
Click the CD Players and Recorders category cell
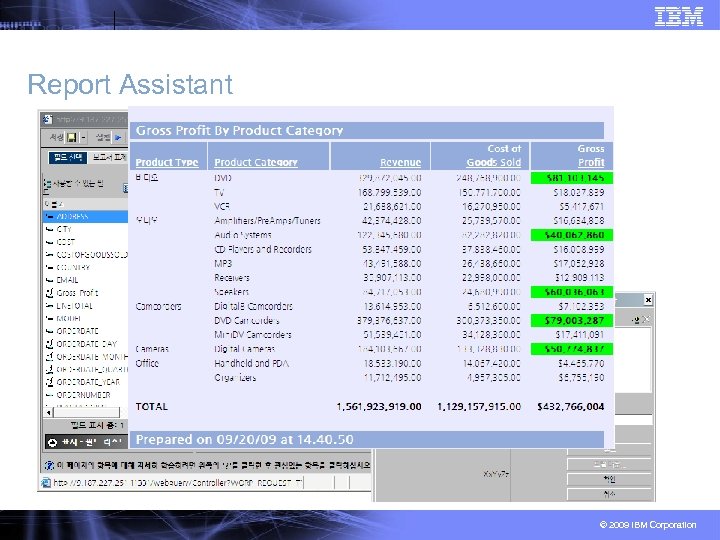click(263, 249)
